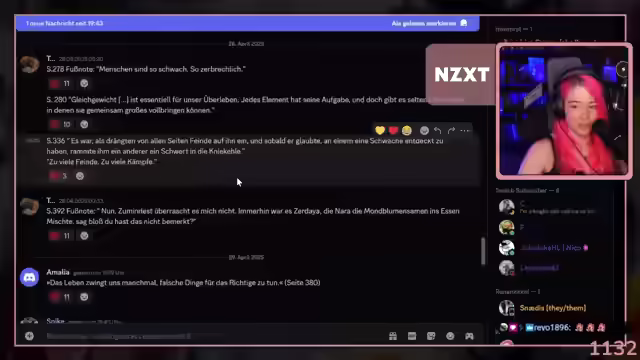Open the gift icon in the message bar
This screenshot has height=360, width=640.
393,336
